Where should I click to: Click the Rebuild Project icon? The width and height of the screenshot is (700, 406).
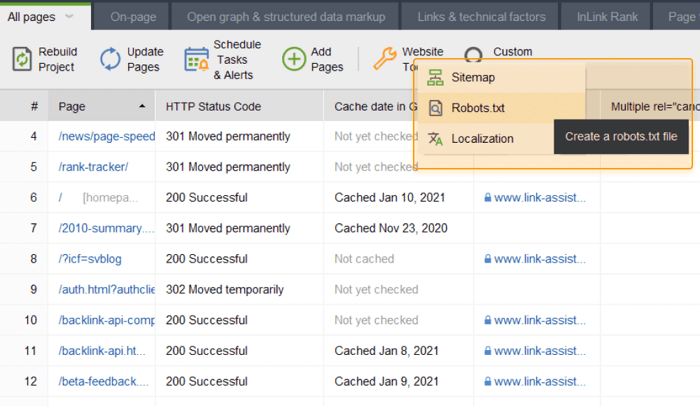pos(22,60)
